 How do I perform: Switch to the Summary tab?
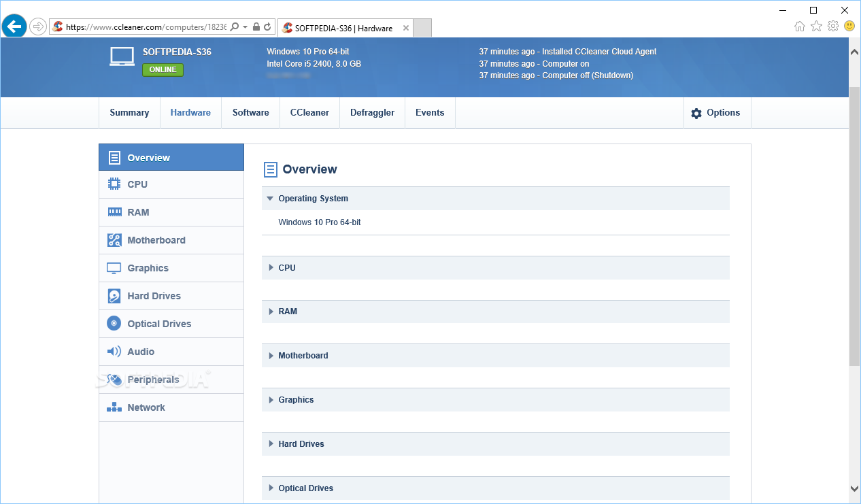[x=129, y=113]
